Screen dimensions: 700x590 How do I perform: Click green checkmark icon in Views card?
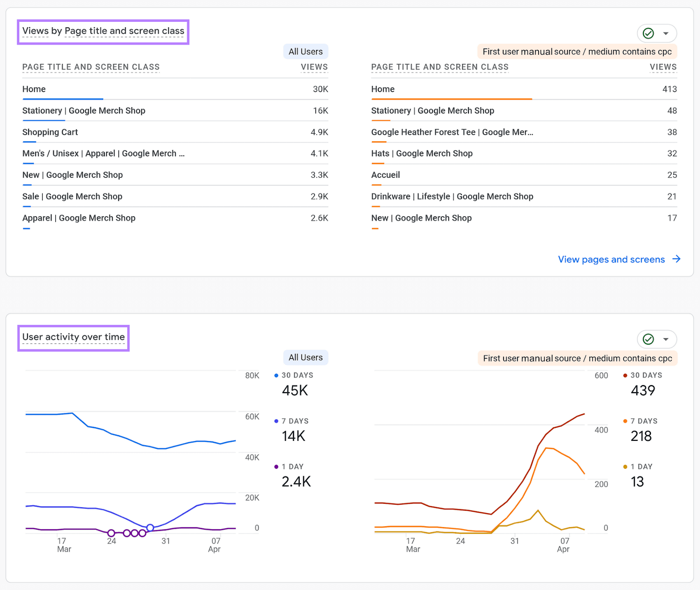[648, 33]
